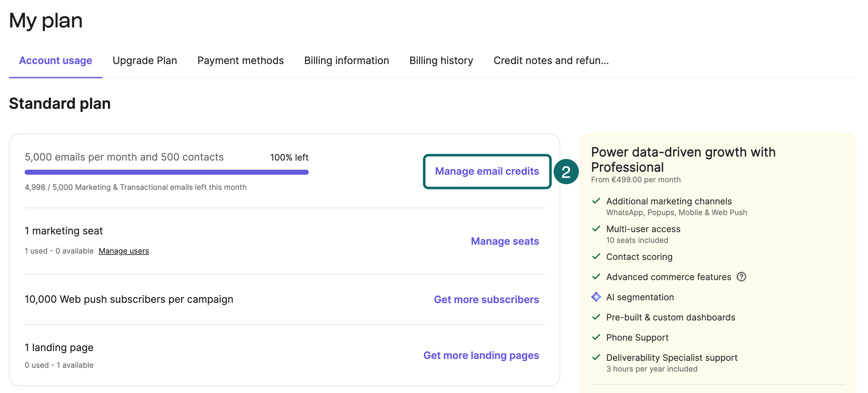Viewport: 868px width, 393px height.
Task: Click the email usage progress bar
Action: [166, 172]
